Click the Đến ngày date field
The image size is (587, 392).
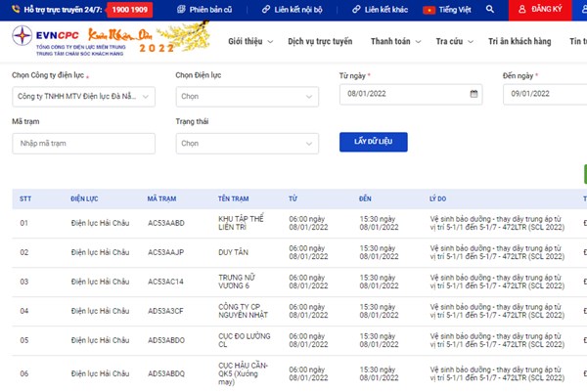point(545,94)
